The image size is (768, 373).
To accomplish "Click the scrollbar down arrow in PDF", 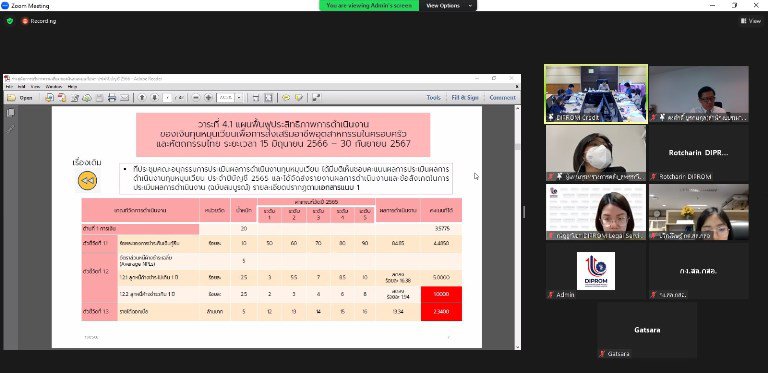I will [x=518, y=347].
